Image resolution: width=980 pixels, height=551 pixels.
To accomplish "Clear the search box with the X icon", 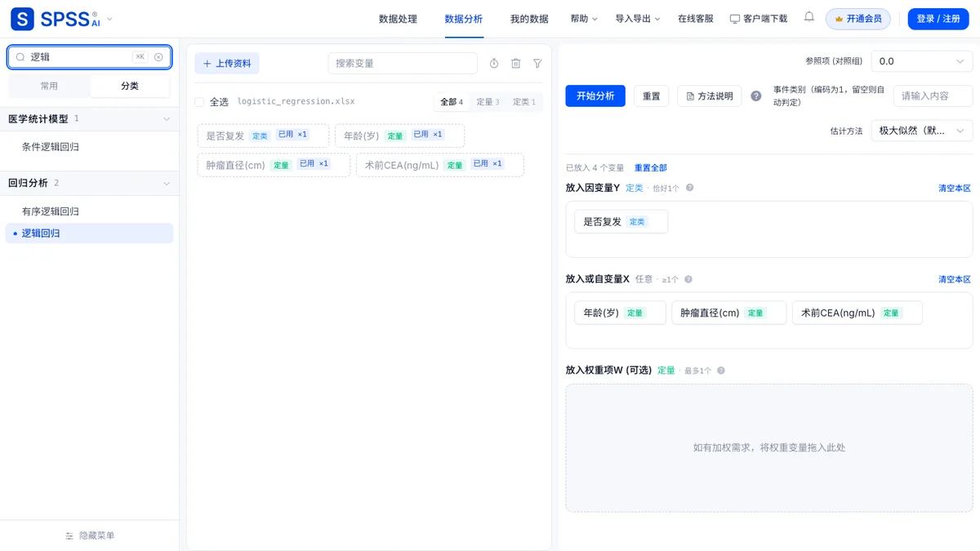I will [158, 57].
